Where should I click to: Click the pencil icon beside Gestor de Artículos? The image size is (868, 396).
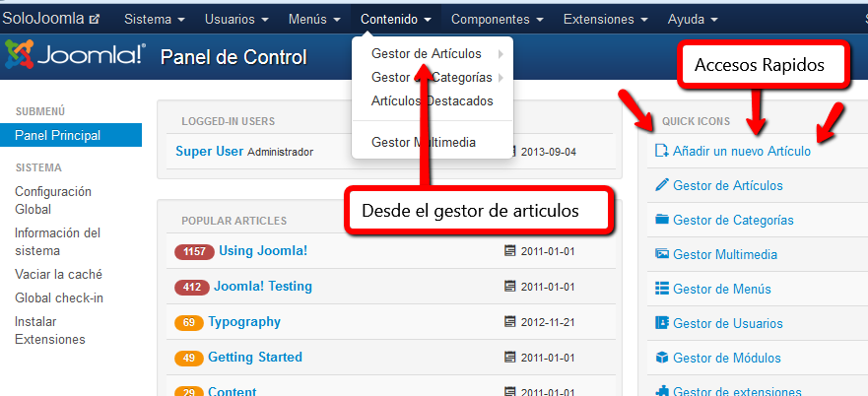tap(662, 185)
